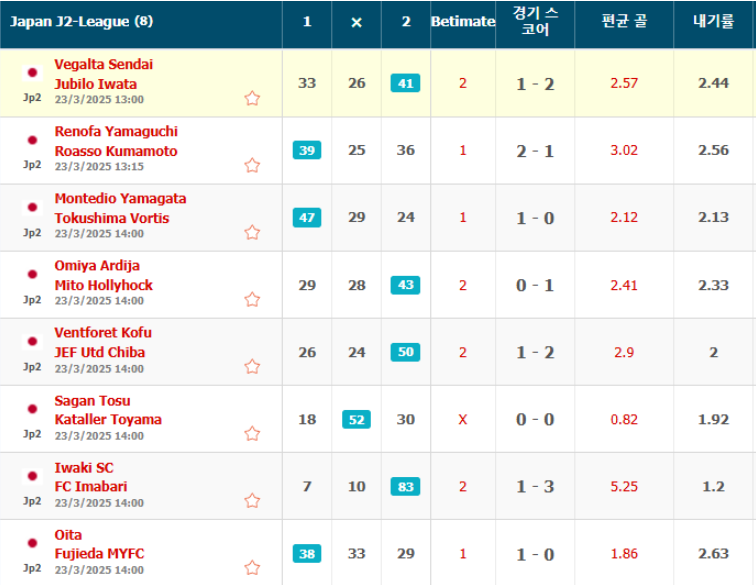Favorite the Renofa Yamaguchi match star
The width and height of the screenshot is (756, 585).
(252, 165)
